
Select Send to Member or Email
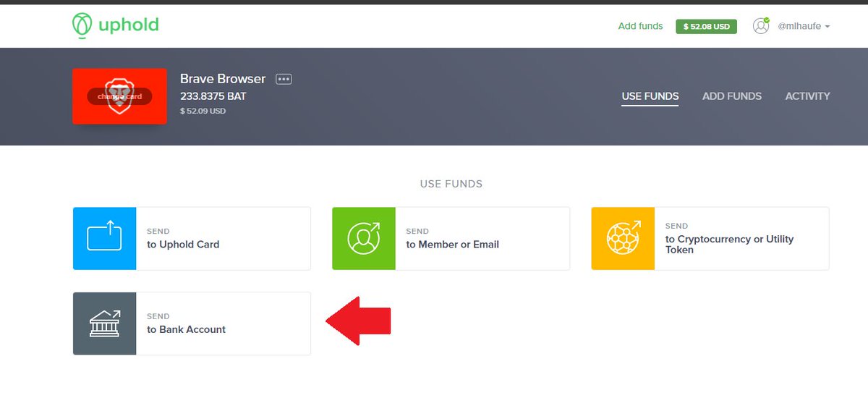451,239
